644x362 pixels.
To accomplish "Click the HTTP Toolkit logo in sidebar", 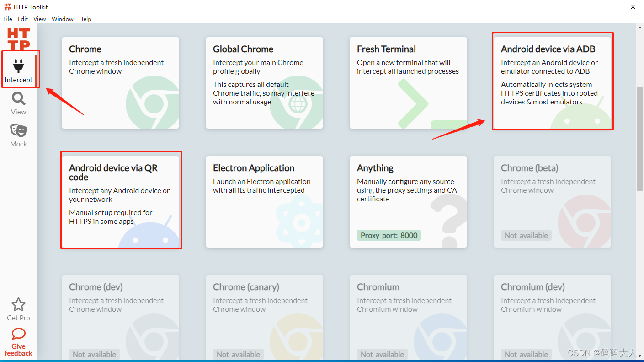I will click(19, 38).
